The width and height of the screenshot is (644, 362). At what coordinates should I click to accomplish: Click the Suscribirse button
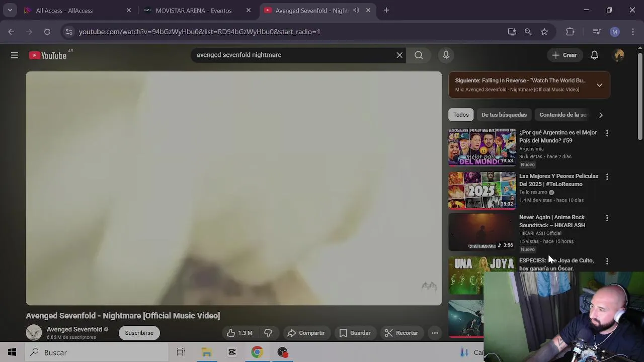[139, 333]
